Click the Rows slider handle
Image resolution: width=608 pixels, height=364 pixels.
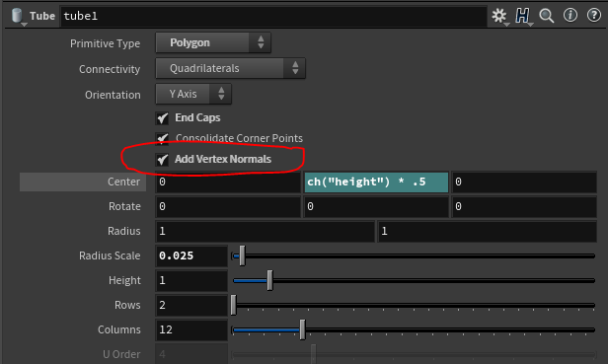coord(233,305)
